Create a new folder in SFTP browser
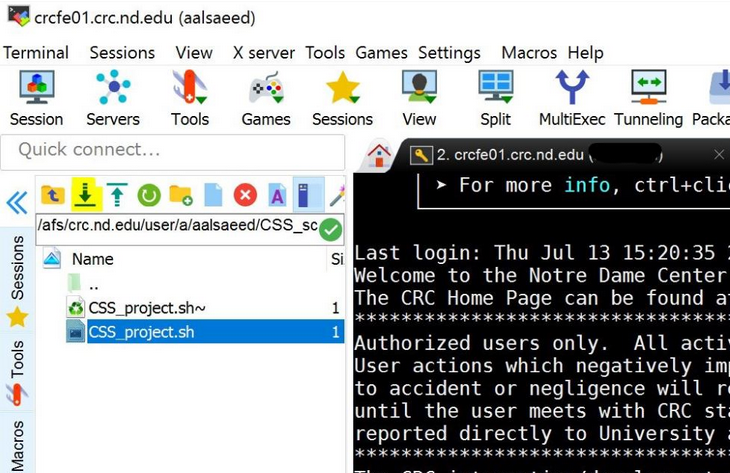 (x=181, y=195)
